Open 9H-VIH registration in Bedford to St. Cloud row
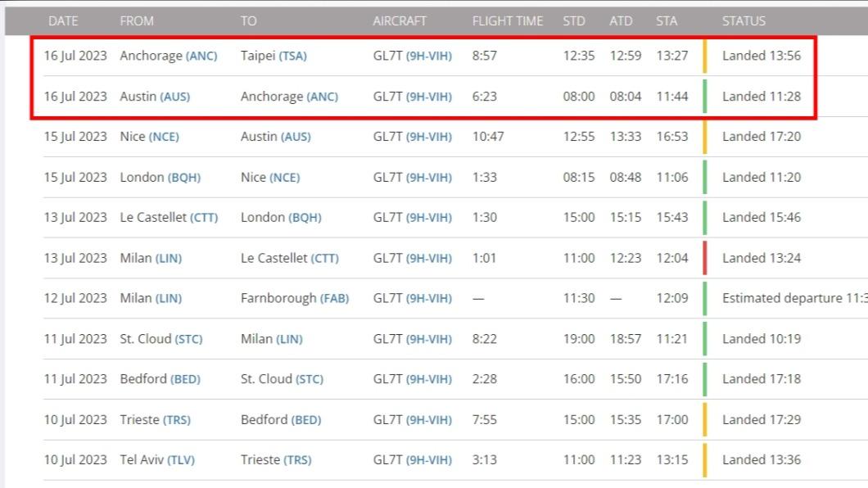 pos(429,379)
